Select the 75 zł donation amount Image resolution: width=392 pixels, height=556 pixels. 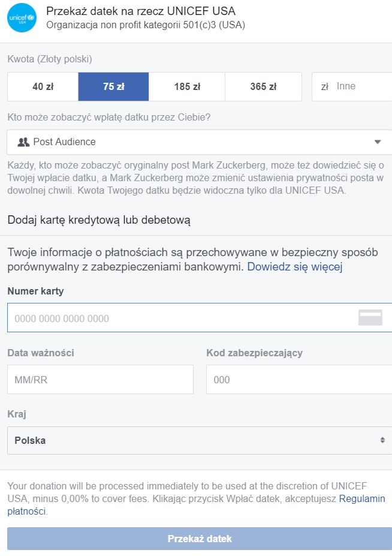pos(113,86)
